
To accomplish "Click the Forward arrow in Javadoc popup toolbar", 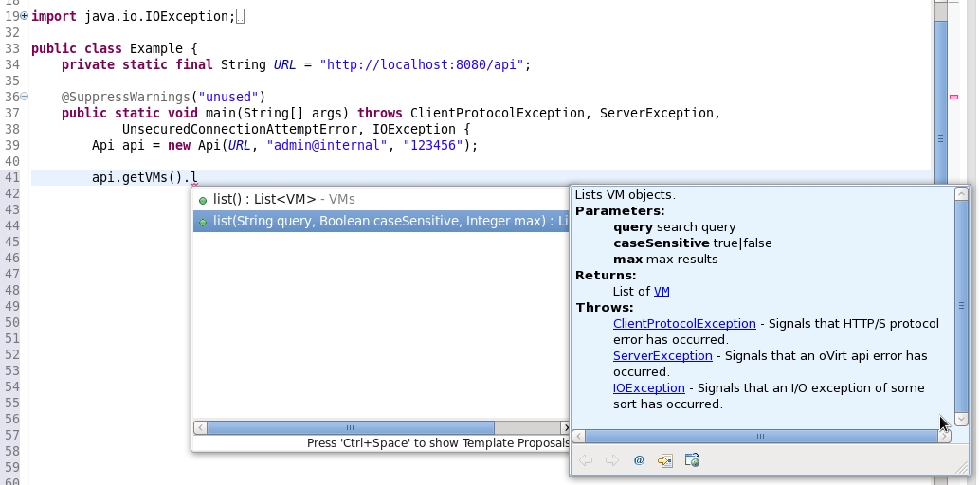I will [612, 460].
